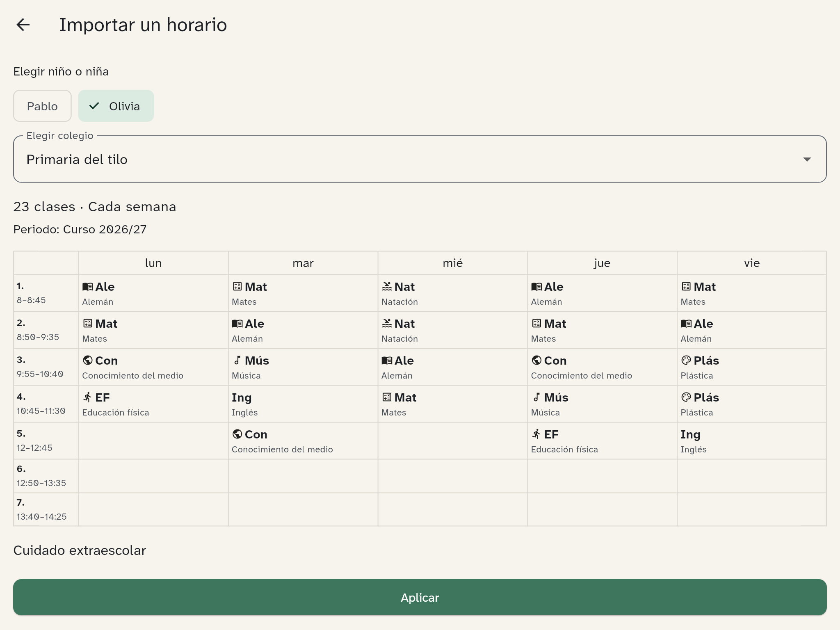
Task: Click the dropdown arrow beside Primaria del tilo
Action: point(807,159)
